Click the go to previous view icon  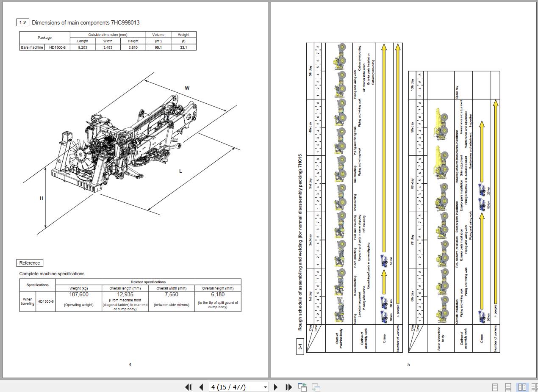[x=302, y=387]
